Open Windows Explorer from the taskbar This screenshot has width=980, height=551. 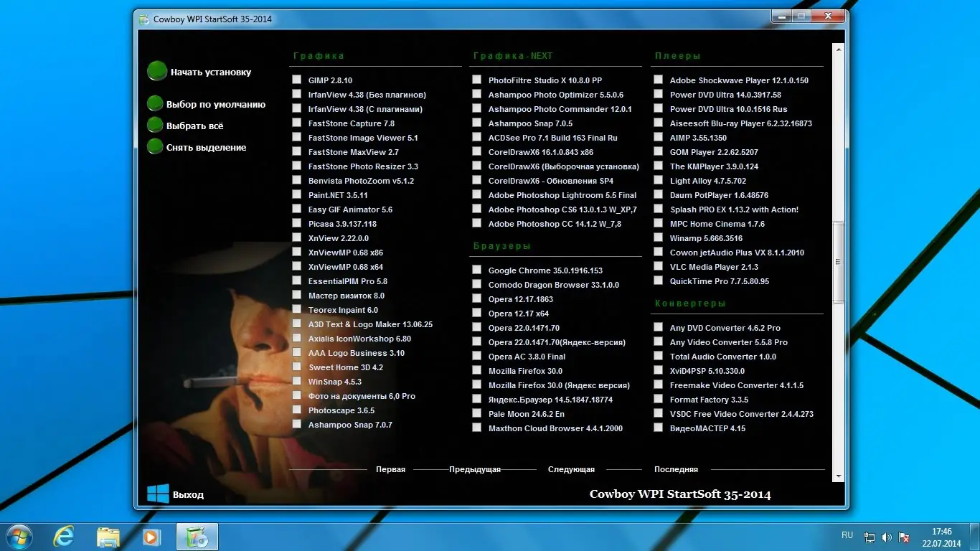(108, 536)
